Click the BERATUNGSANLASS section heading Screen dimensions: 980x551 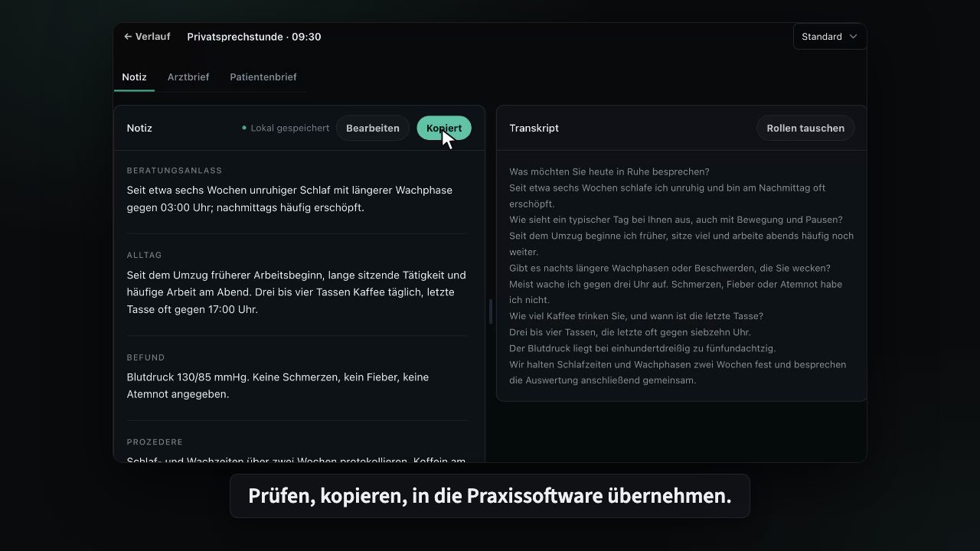[175, 170]
